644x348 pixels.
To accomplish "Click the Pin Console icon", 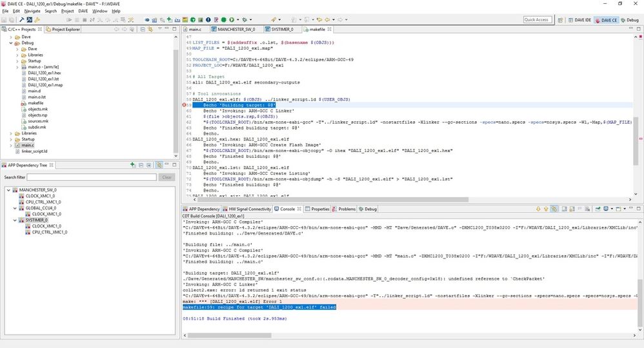I will pos(598,209).
